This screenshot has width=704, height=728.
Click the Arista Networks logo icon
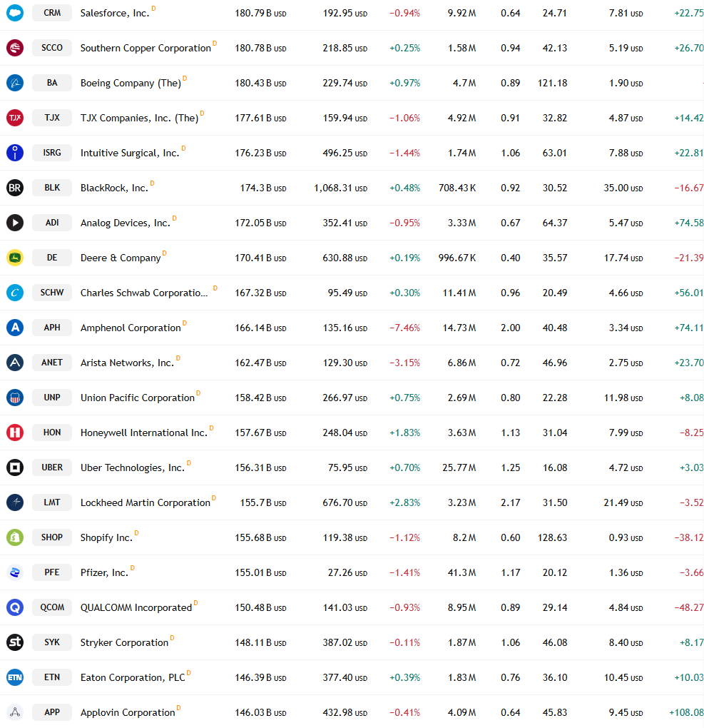point(15,363)
